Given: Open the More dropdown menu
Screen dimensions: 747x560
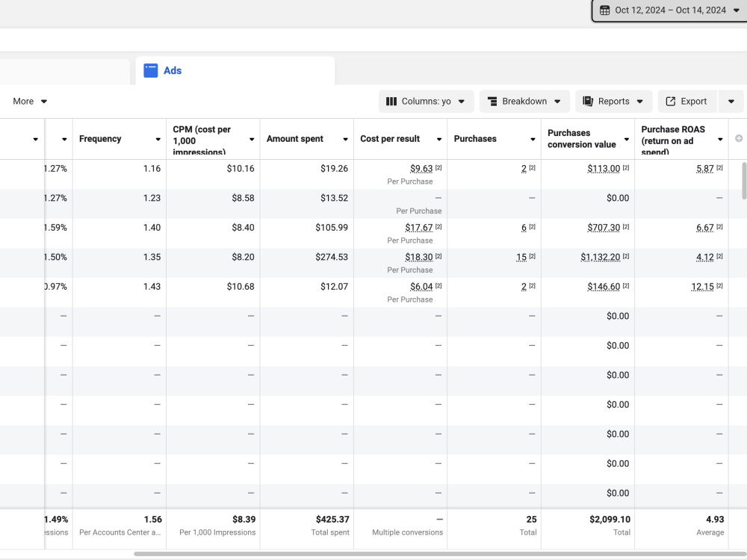Looking at the screenshot, I should [30, 102].
